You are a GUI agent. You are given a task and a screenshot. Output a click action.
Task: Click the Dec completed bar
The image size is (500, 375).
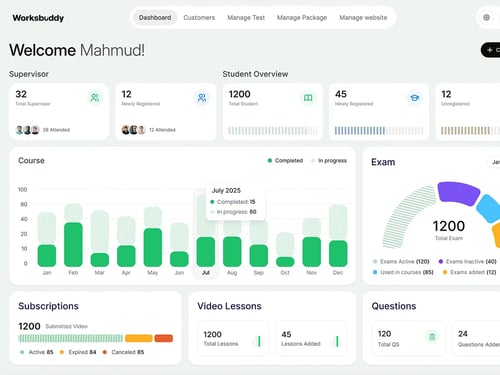(338, 253)
